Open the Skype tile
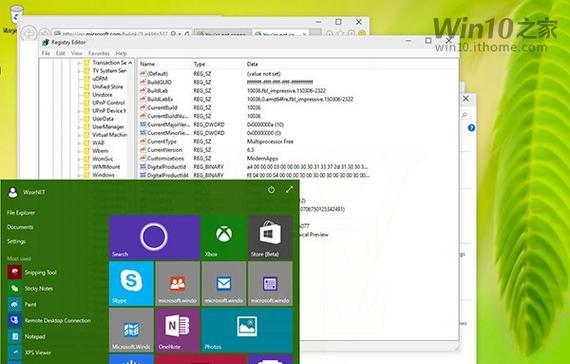570x364 pixels. coord(131,283)
